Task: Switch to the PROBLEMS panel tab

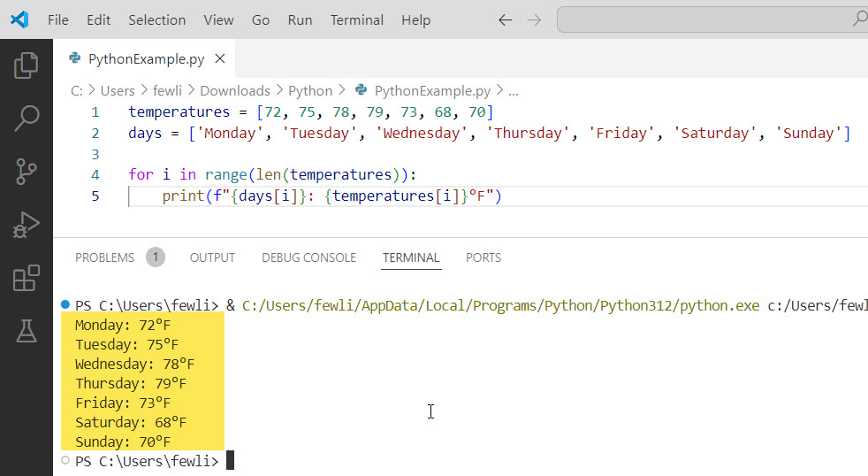Action: pyautogui.click(x=104, y=257)
